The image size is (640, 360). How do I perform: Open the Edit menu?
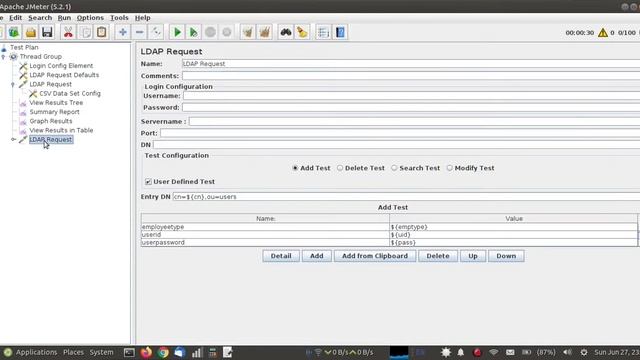[16, 18]
